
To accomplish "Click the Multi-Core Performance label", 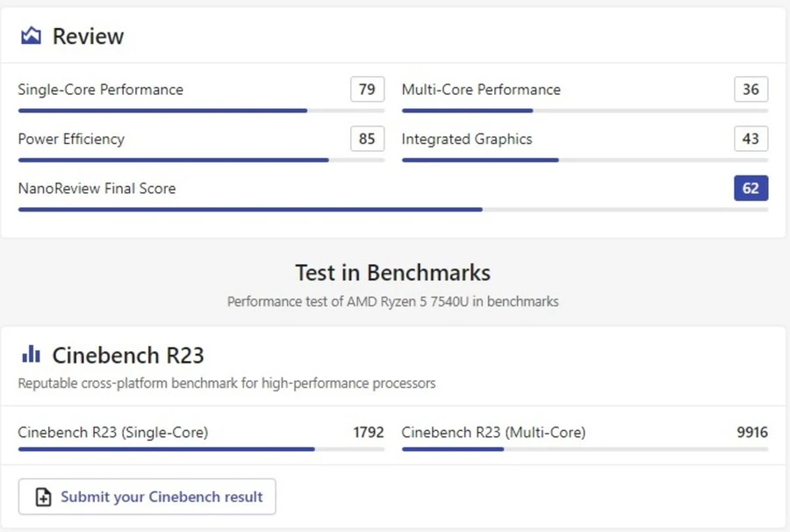I will click(x=481, y=90).
